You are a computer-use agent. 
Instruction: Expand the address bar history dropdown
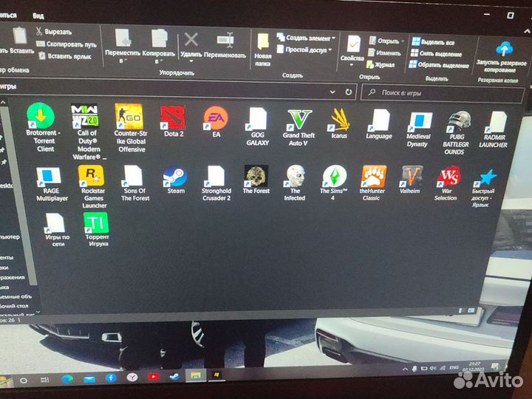(332, 92)
